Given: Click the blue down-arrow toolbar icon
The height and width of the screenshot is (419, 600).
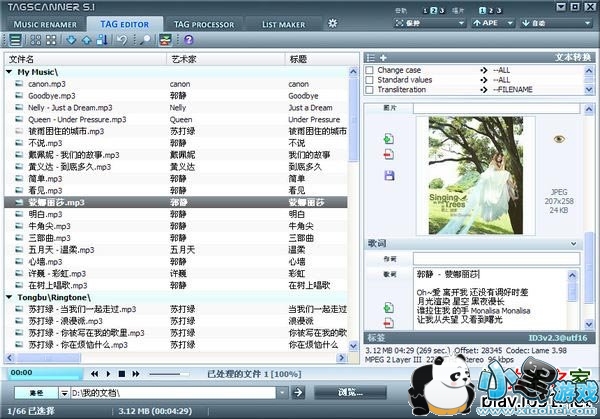Looking at the screenshot, I should 71,40.
